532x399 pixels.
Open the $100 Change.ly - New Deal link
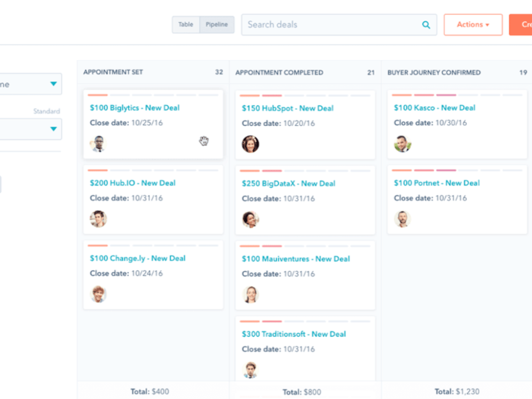[137, 259]
